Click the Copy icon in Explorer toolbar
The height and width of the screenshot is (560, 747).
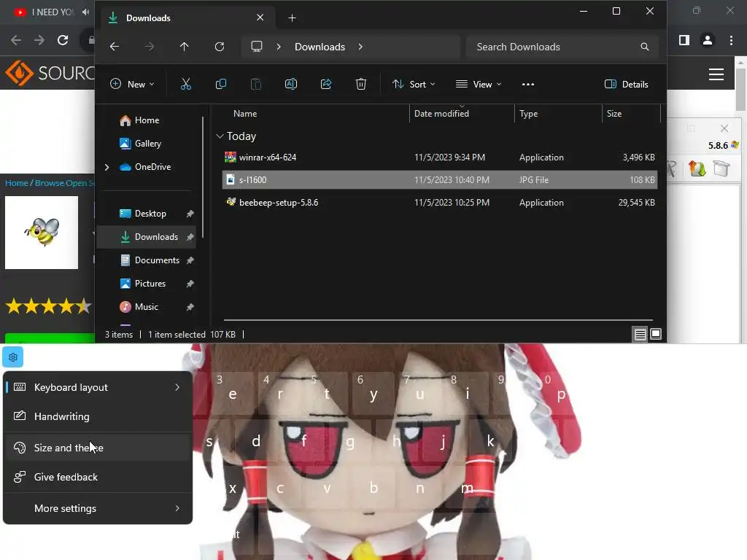(220, 85)
